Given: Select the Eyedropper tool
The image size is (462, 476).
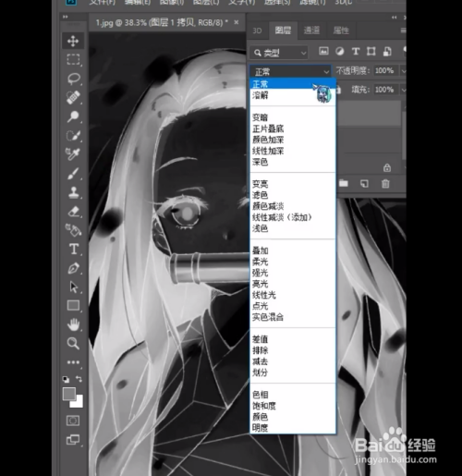Looking at the screenshot, I should [x=73, y=154].
